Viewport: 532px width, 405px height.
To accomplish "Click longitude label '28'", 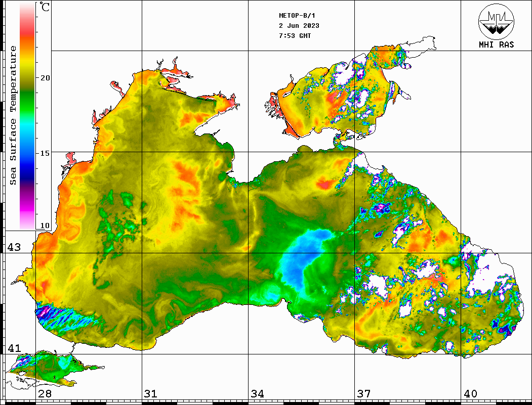I will 45,393.
